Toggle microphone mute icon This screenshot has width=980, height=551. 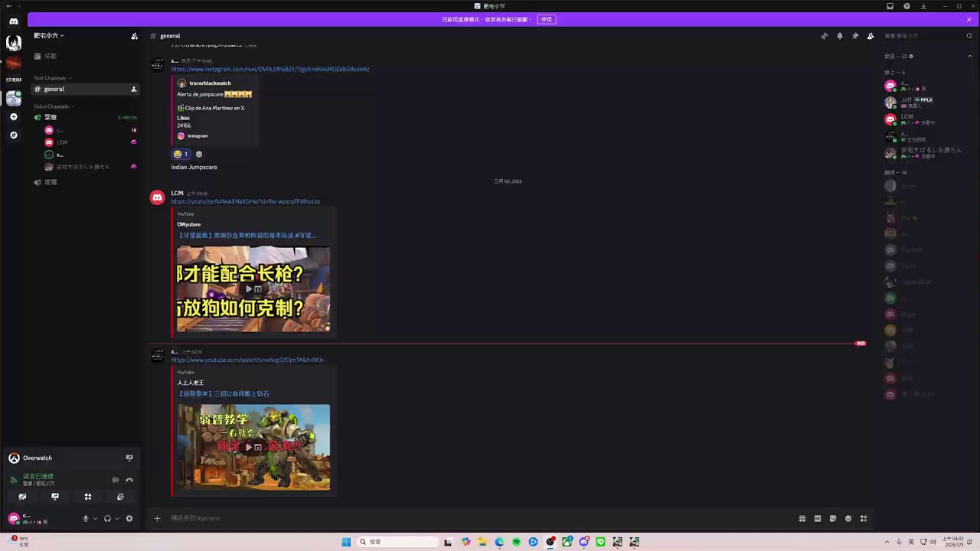(86, 518)
